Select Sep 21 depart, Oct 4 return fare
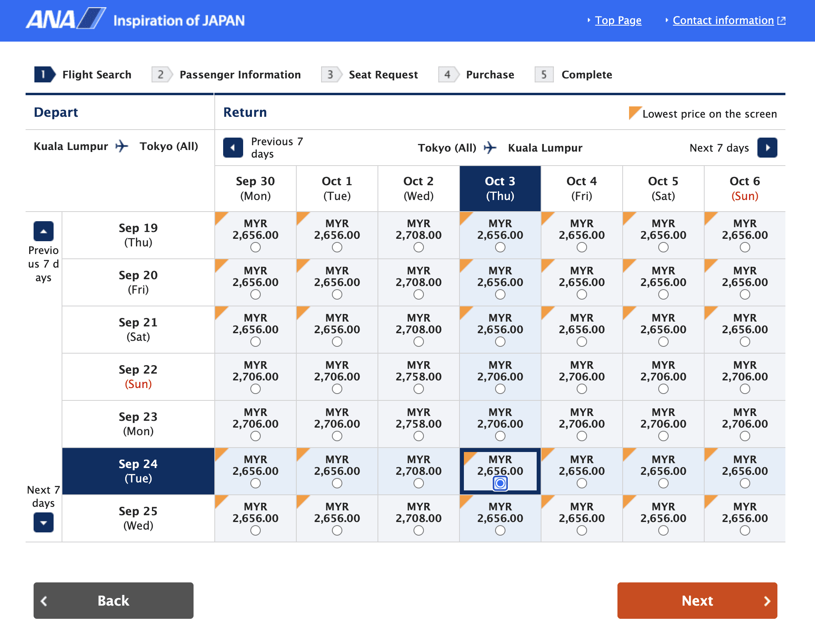815x644 pixels. click(582, 342)
